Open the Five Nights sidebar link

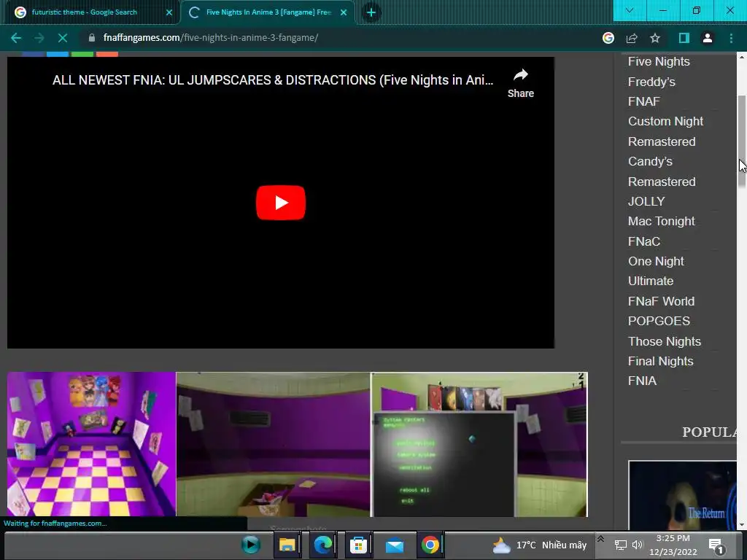tap(659, 61)
